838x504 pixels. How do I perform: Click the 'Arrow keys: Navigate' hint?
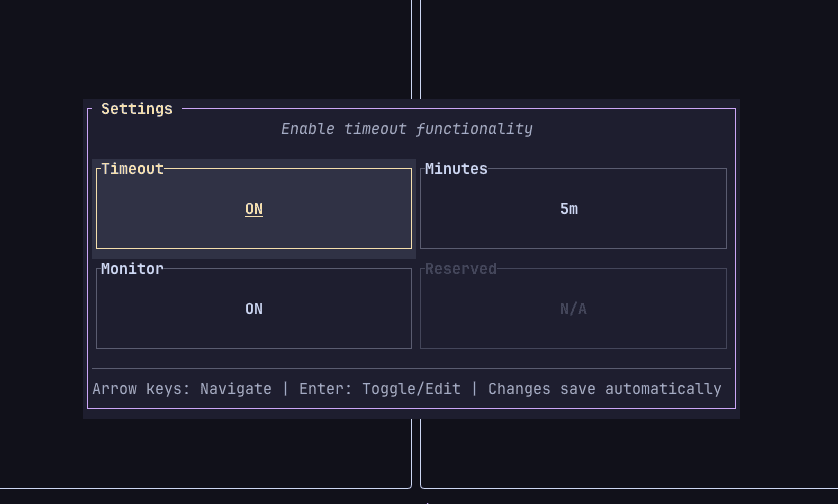point(182,389)
